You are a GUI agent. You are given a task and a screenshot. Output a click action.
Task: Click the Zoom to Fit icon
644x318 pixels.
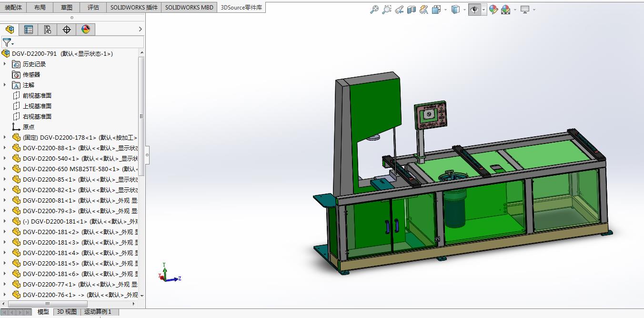tap(374, 10)
